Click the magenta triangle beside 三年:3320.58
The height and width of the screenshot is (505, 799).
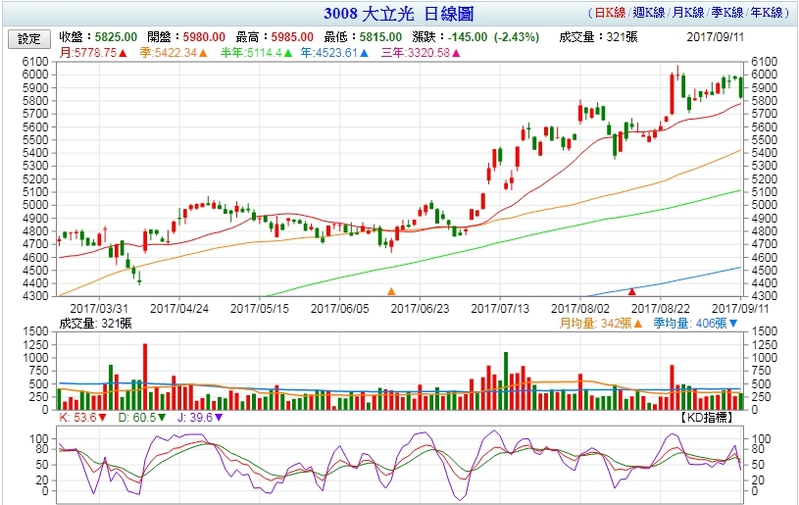click(456, 53)
